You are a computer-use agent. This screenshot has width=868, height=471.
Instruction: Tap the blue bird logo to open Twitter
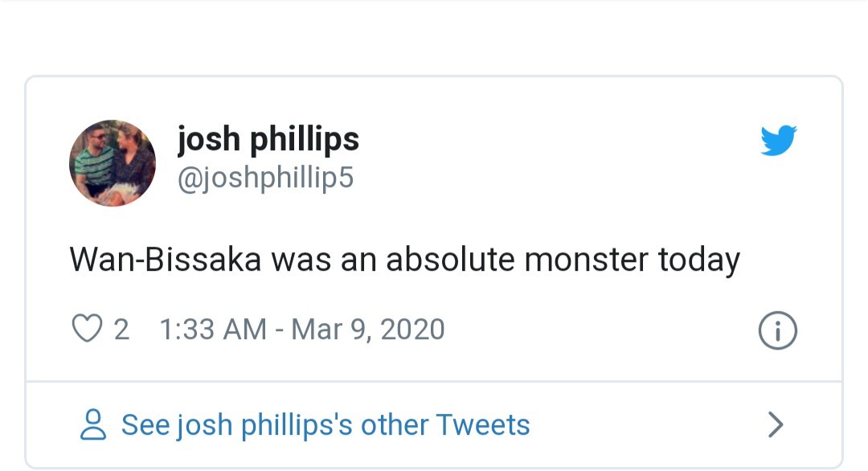[x=777, y=141]
